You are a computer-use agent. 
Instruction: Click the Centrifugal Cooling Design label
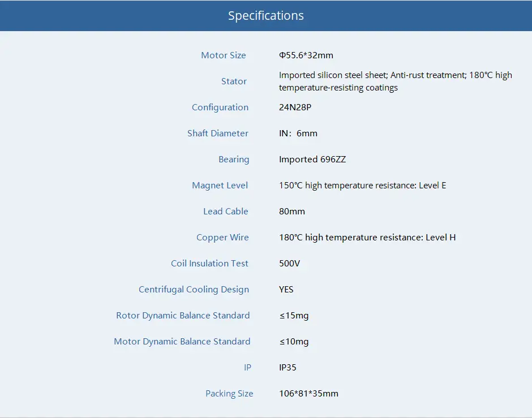coord(194,290)
